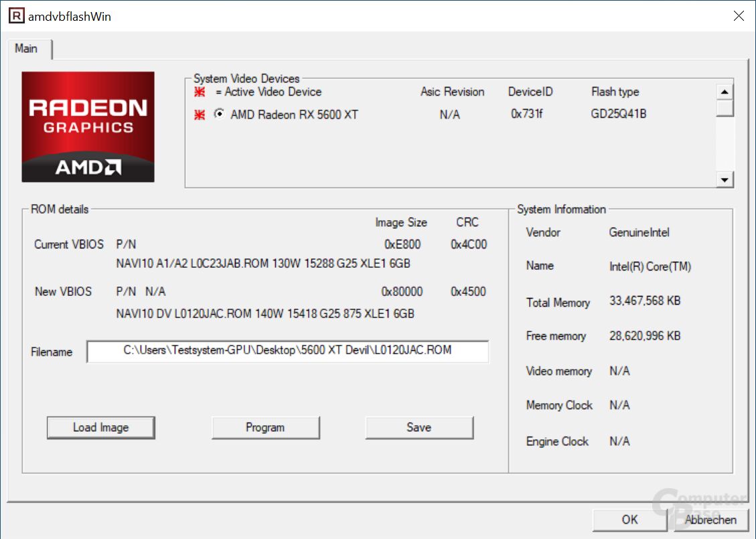Click the current CRC value 0x4C00
This screenshot has width=756, height=539.
pos(469,244)
